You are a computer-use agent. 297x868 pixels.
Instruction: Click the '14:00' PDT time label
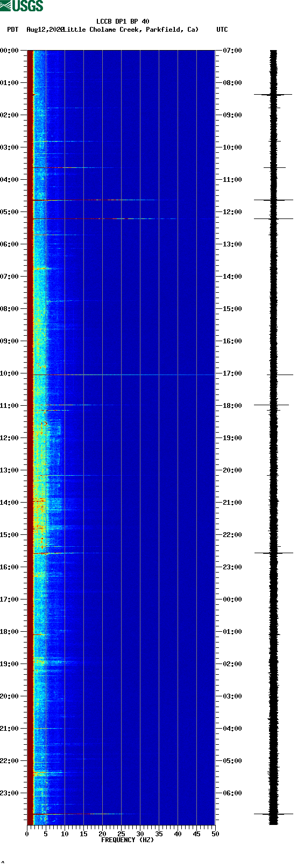point(10,503)
